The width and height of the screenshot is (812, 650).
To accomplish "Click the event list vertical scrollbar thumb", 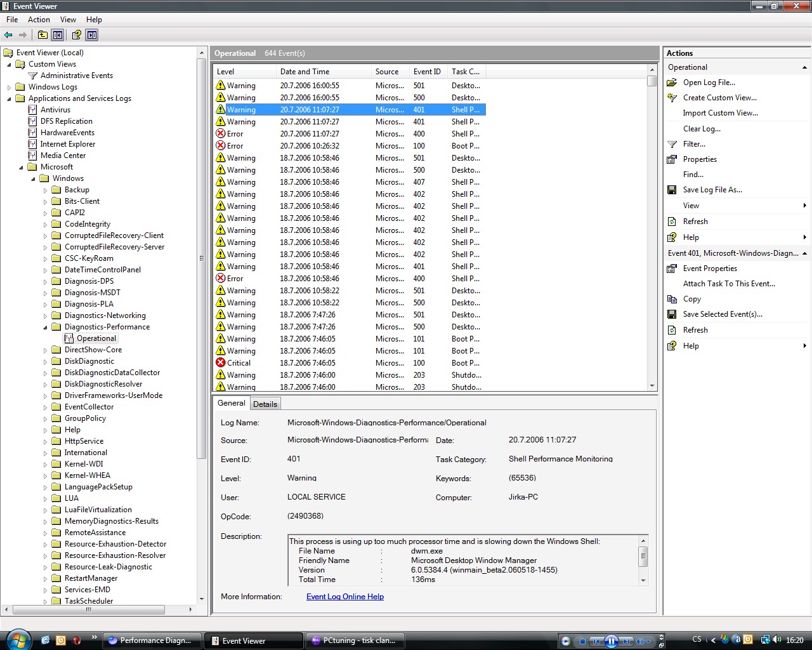I will pyautogui.click(x=652, y=81).
